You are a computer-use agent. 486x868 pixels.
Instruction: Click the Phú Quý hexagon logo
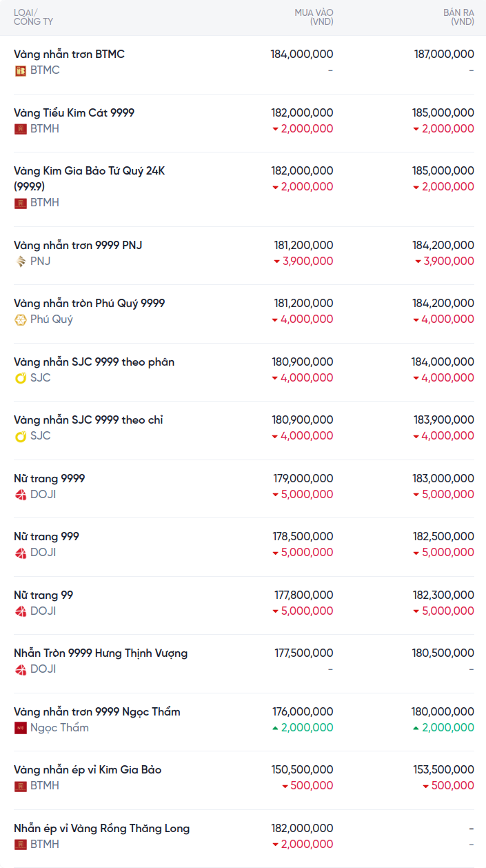coord(21,319)
